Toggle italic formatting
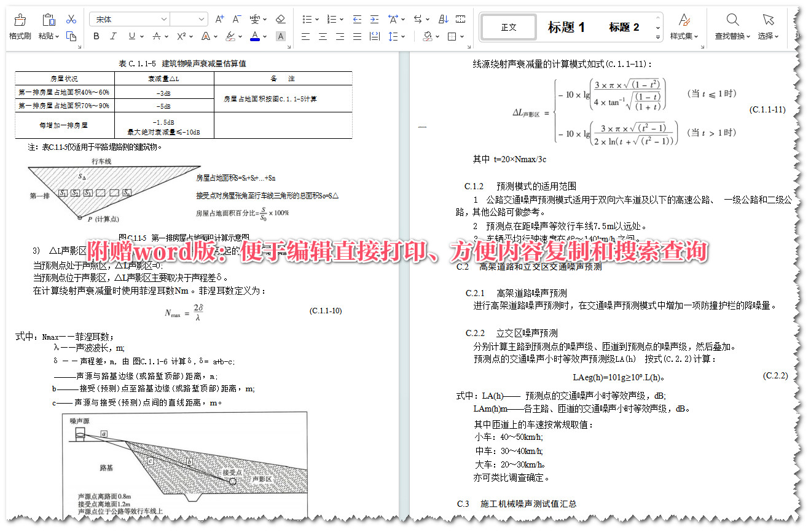 pyautogui.click(x=113, y=37)
